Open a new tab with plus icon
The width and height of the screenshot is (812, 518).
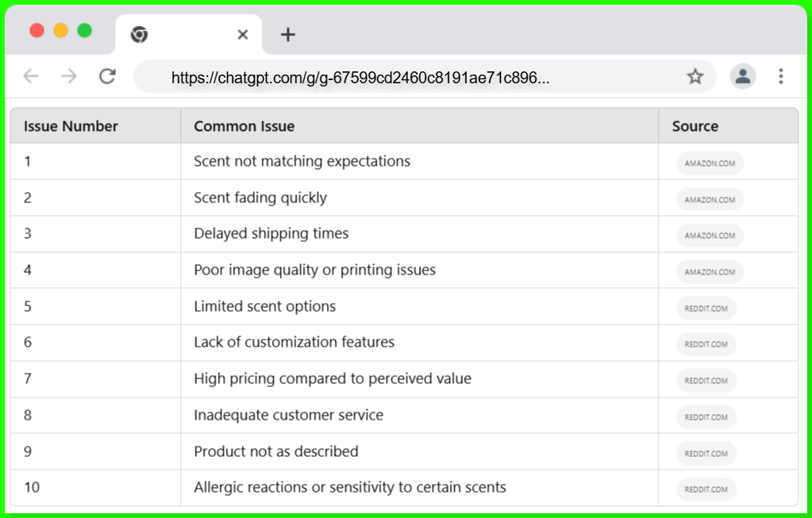pos(288,35)
